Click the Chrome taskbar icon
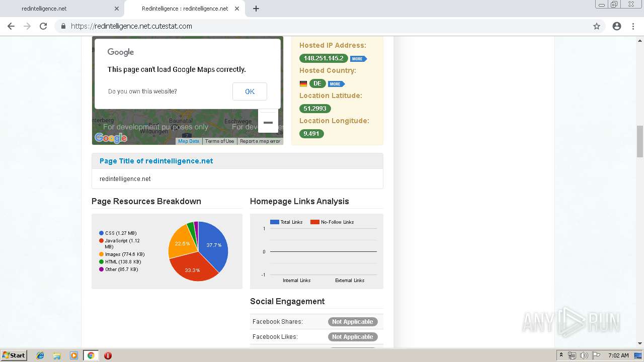Image resolution: width=644 pixels, height=362 pixels. (91, 355)
